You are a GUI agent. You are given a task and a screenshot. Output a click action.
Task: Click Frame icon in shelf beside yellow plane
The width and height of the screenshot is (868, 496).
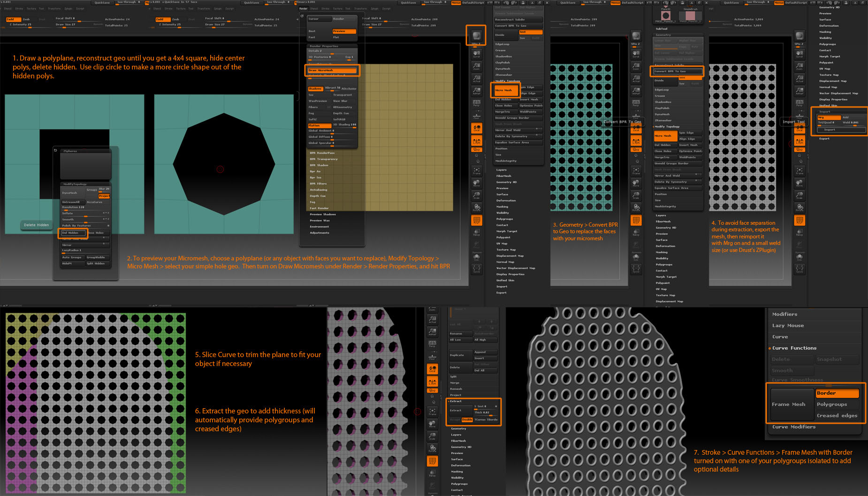click(476, 171)
